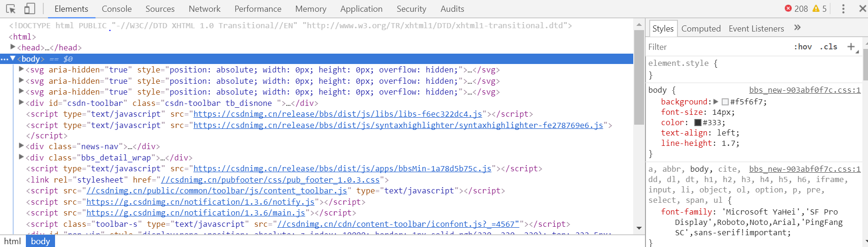Screen dimensions: 868x247
Task: Open the Console tab
Action: pos(117,9)
